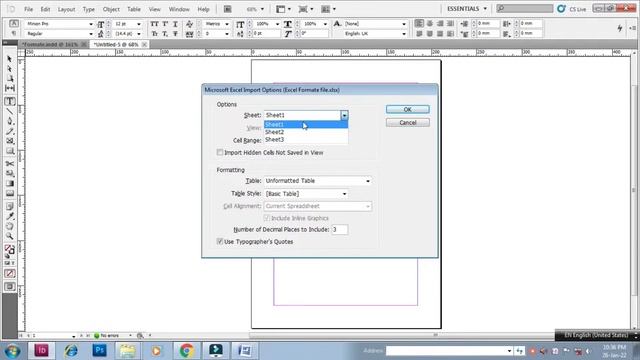640x360 pixels.
Task: Select Sheet3 in the dropdown list
Action: [306, 140]
